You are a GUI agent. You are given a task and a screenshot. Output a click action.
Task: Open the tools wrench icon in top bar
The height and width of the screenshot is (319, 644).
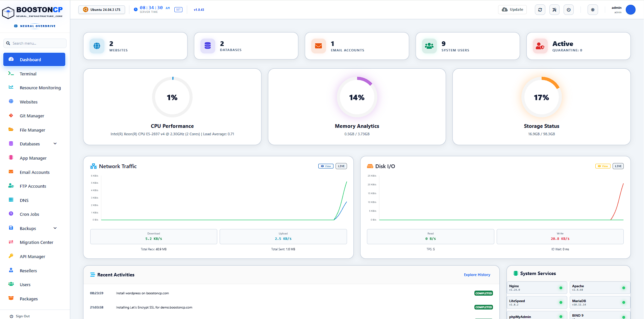(x=554, y=10)
